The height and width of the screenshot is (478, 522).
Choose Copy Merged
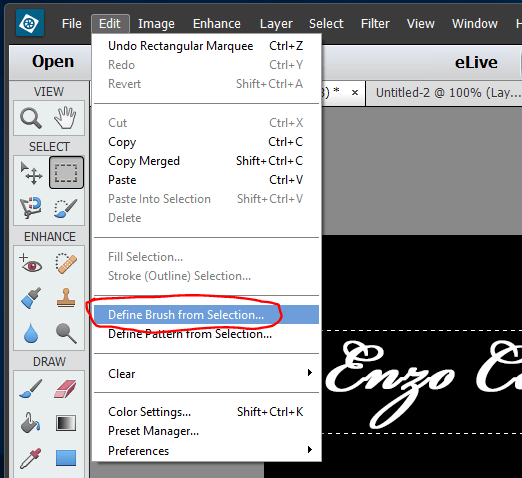point(206,161)
